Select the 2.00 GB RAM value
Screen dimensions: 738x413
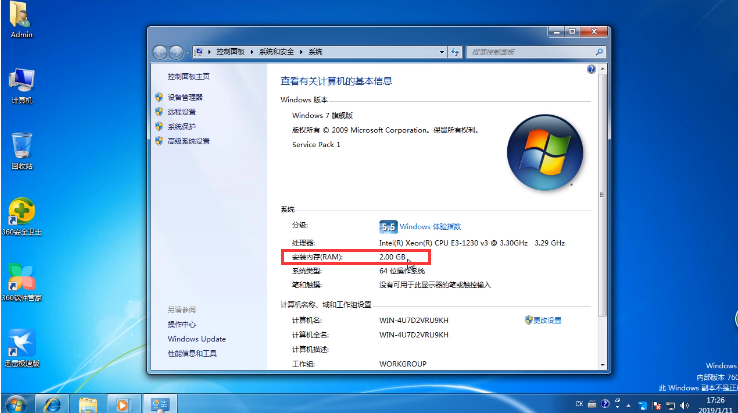393,257
